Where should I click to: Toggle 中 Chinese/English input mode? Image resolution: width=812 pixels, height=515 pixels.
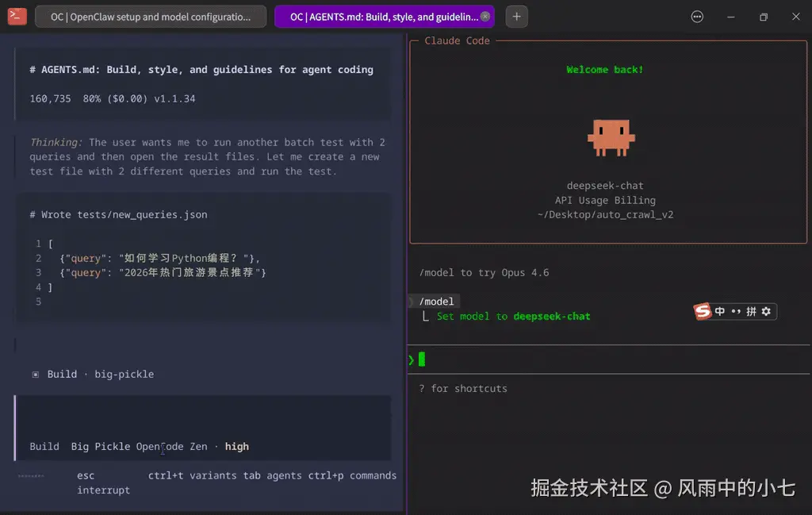[719, 311]
